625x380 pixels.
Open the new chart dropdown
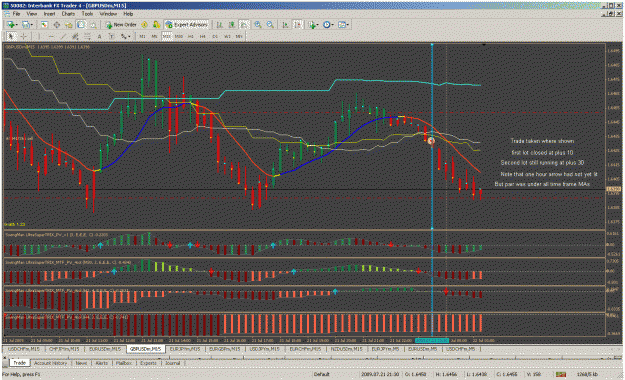[12, 25]
